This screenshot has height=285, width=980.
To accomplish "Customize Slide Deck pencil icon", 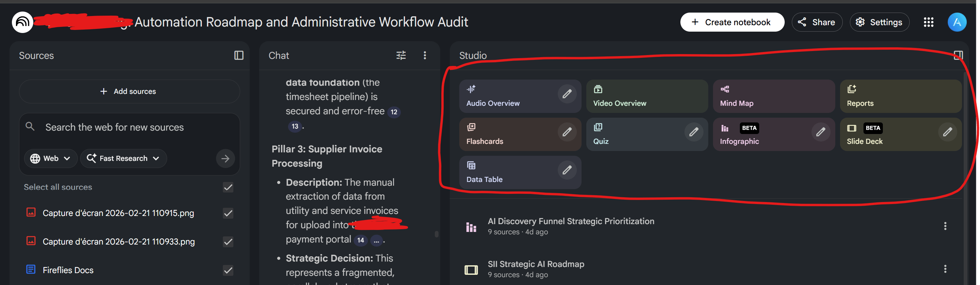I will coord(947,132).
